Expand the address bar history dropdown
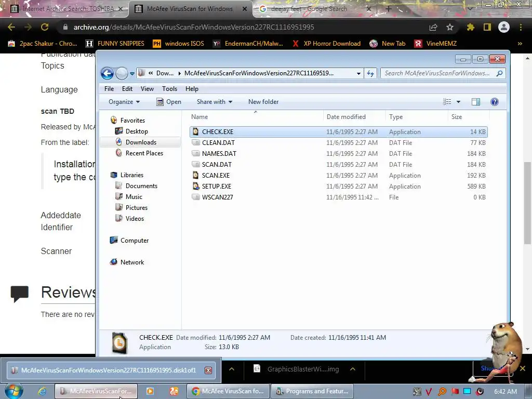532x399 pixels. pos(358,73)
